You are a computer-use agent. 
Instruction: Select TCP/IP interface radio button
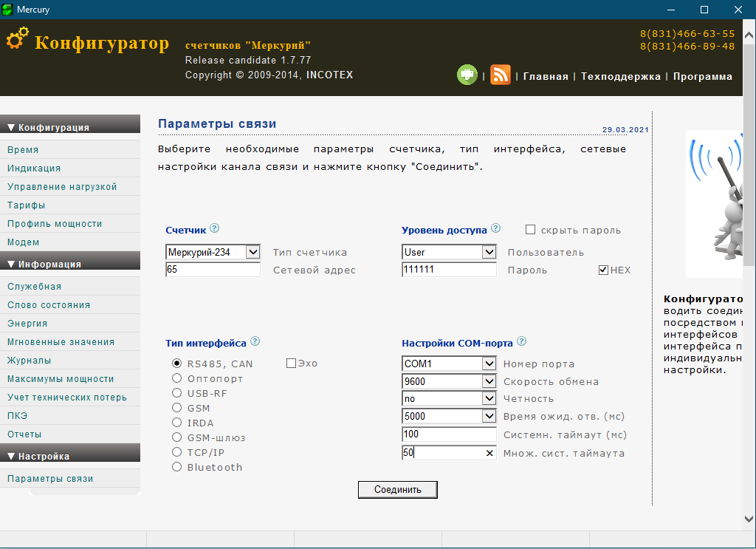[177, 452]
